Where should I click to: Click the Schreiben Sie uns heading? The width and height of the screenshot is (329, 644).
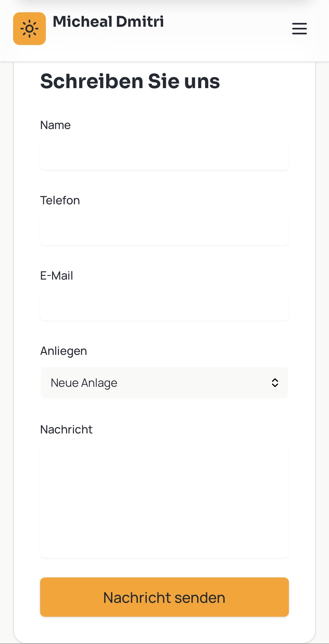(x=130, y=81)
